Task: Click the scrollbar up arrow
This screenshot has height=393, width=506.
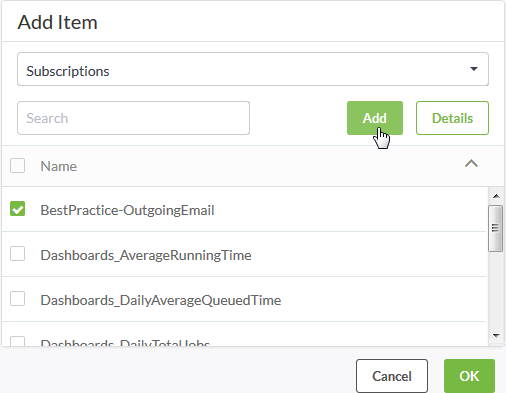Action: [496, 196]
